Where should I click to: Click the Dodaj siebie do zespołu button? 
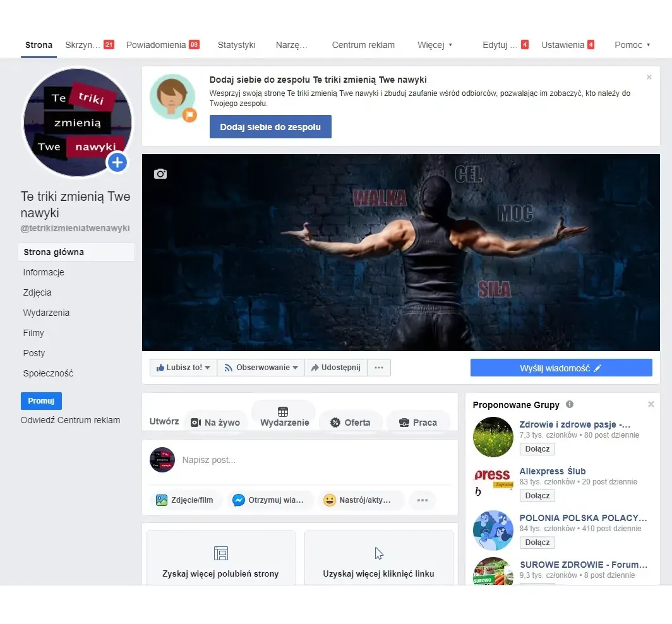pos(270,127)
